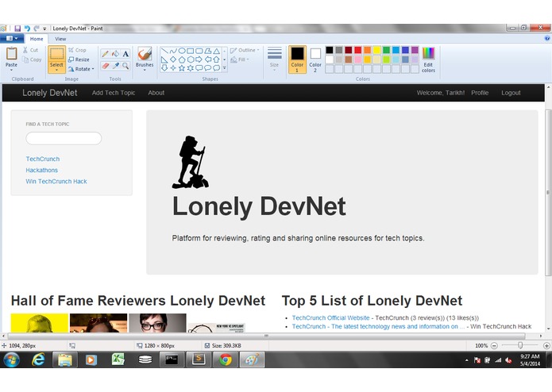Open the Resize dialog
Screen dimensions: 552x392
coord(79,60)
